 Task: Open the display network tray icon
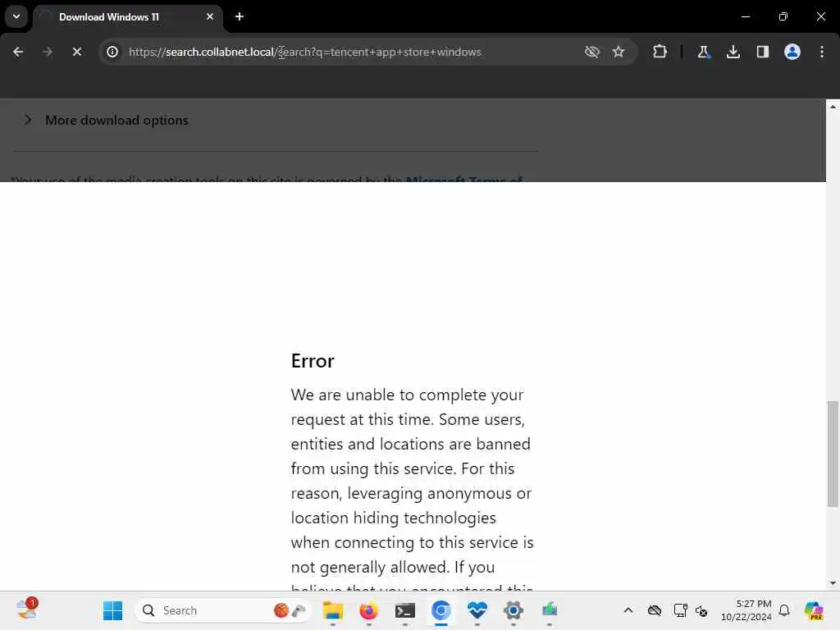pos(680,610)
